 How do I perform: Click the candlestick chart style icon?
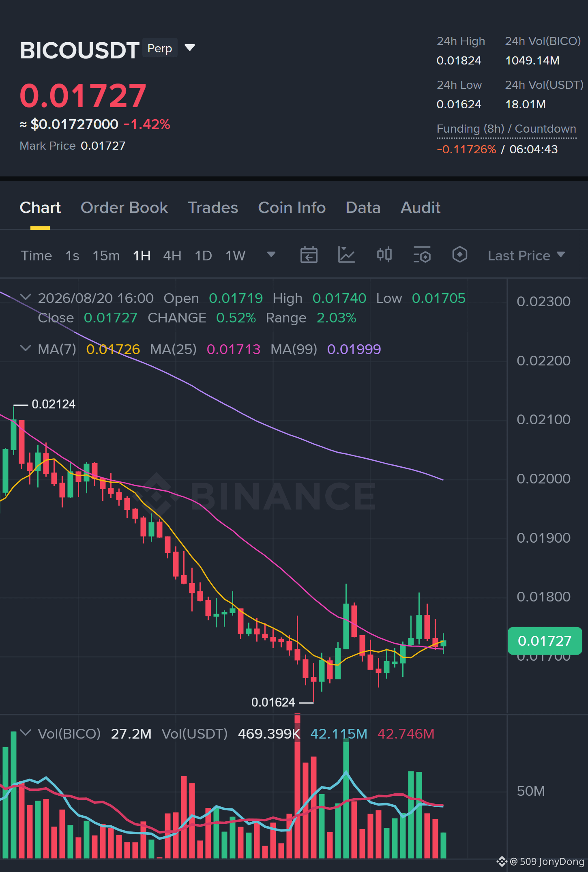pyautogui.click(x=384, y=255)
